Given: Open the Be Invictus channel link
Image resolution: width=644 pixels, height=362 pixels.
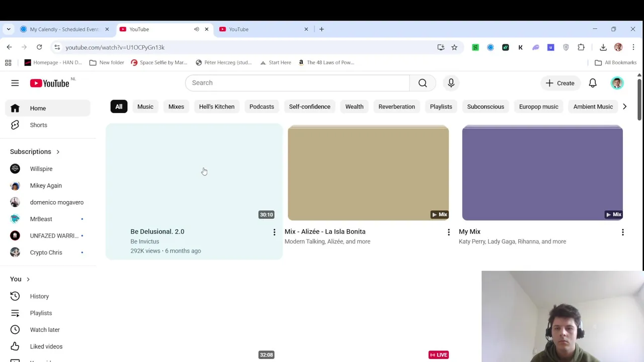Looking at the screenshot, I should [x=145, y=241].
